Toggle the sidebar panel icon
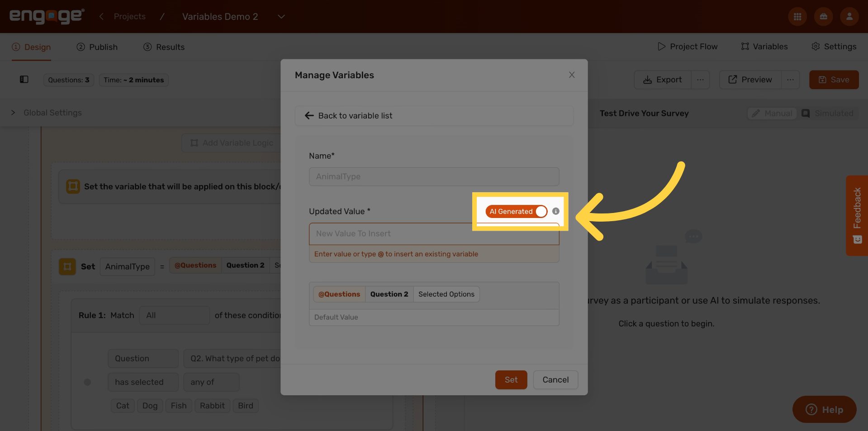This screenshot has height=431, width=868. click(24, 80)
